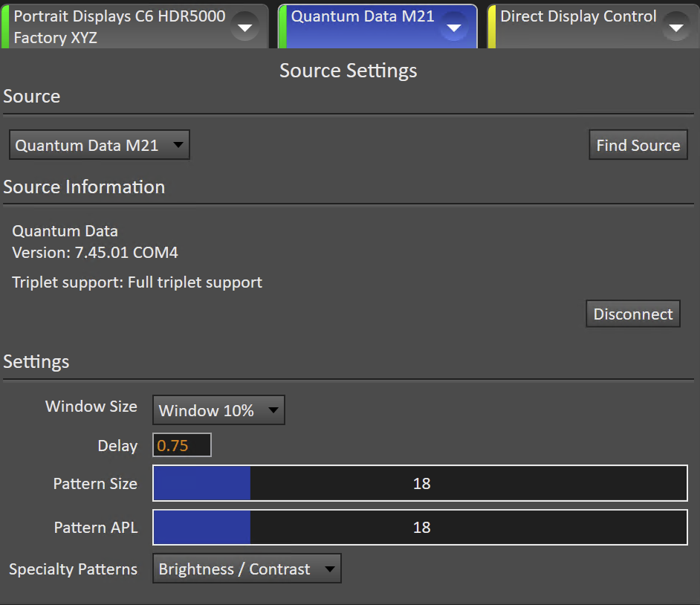Screen dimensions: 700x605
Task: Switch to the Direct Display Control tab
Action: 578,17
